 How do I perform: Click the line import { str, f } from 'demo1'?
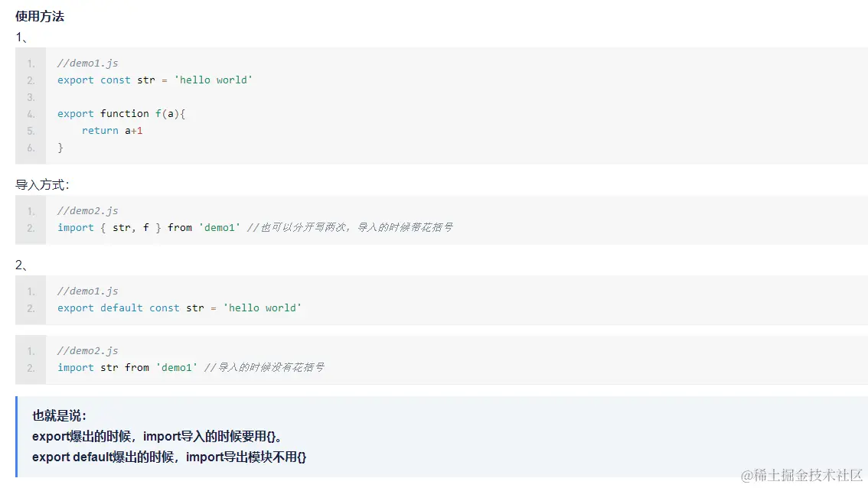(x=148, y=227)
